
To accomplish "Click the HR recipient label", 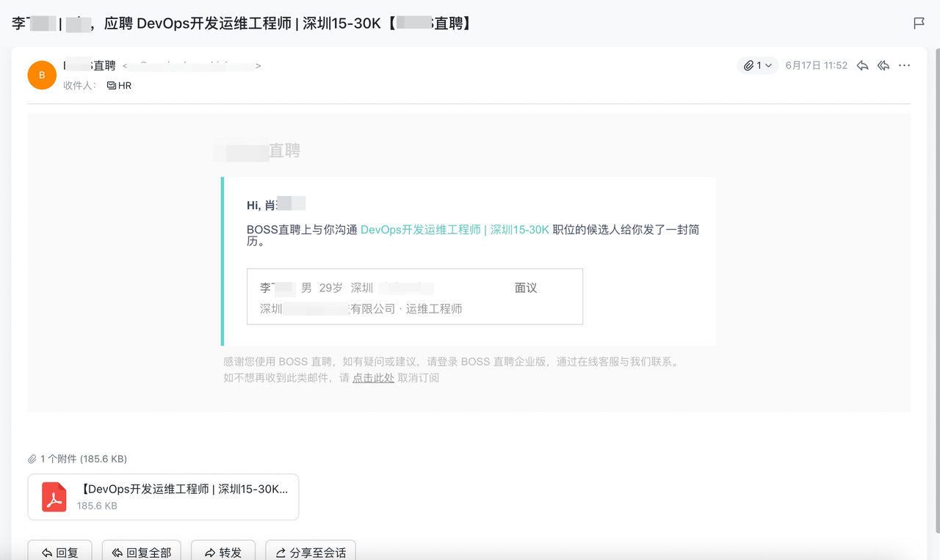I will pos(125,85).
